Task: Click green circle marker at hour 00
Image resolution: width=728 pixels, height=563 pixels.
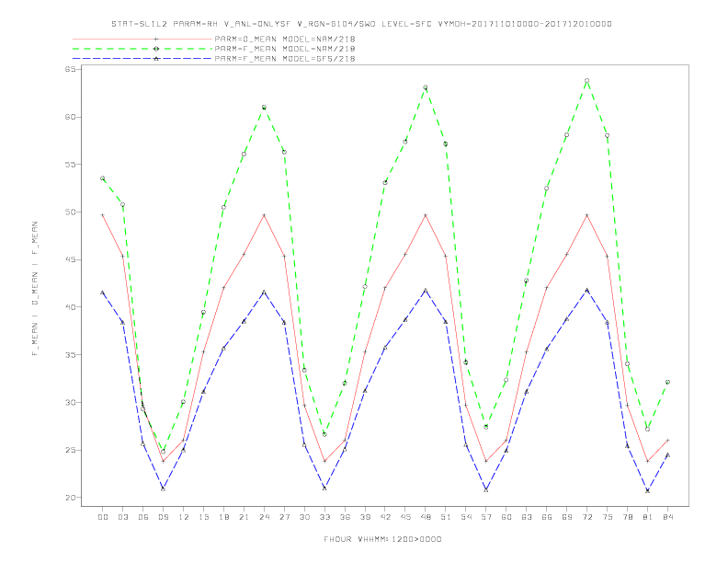Action: [x=103, y=178]
